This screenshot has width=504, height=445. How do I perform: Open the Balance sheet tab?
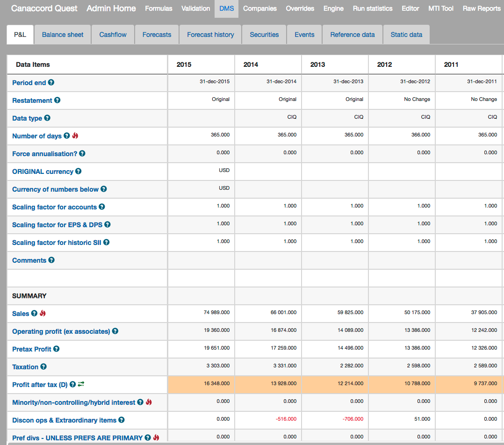(x=63, y=35)
